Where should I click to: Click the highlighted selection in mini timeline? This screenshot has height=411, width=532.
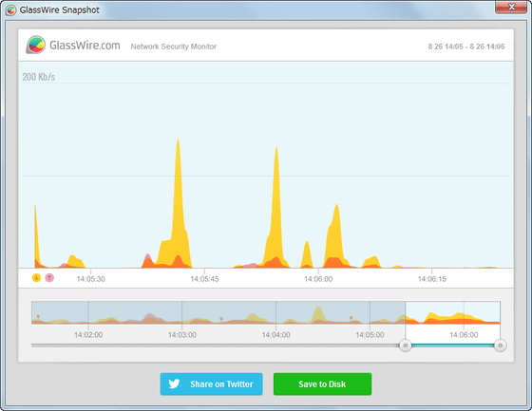(x=452, y=312)
